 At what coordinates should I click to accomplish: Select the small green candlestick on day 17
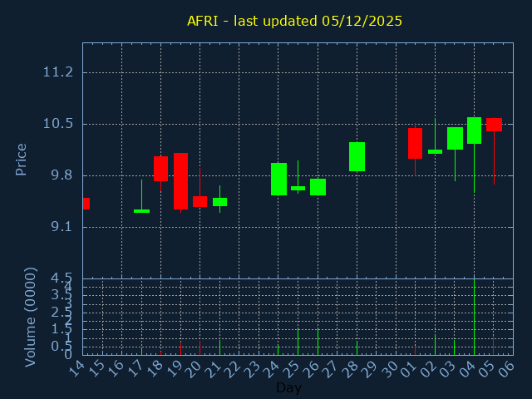pos(141,211)
